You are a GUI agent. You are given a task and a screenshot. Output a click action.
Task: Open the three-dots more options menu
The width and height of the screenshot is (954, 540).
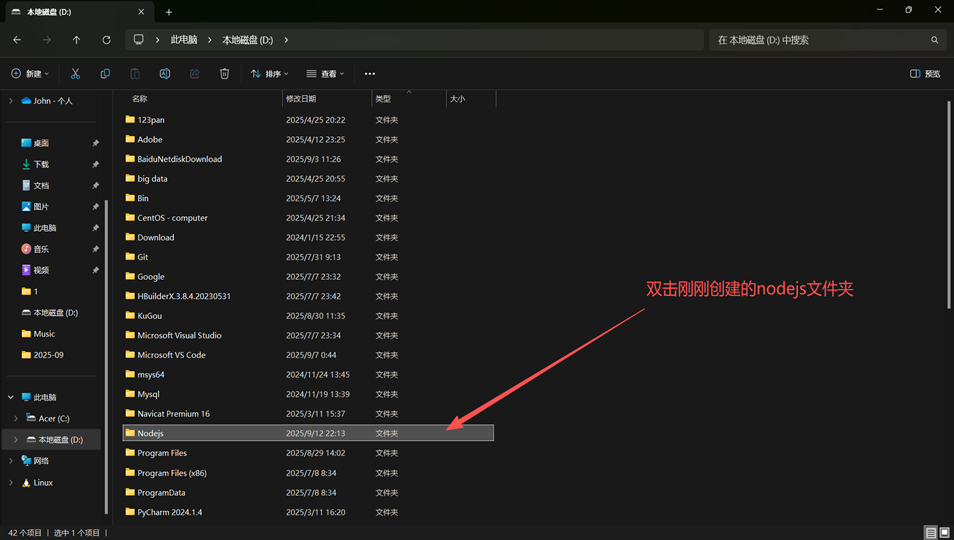point(370,74)
